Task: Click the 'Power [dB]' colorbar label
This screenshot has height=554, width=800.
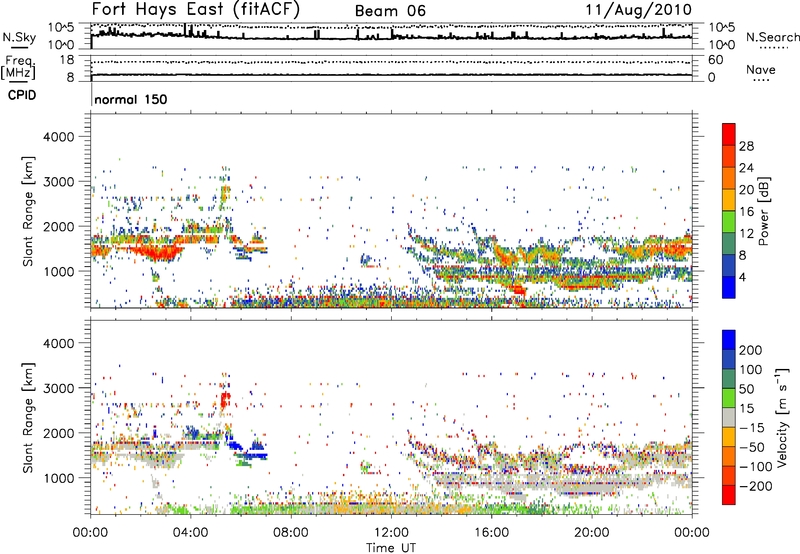Action: 763,211
